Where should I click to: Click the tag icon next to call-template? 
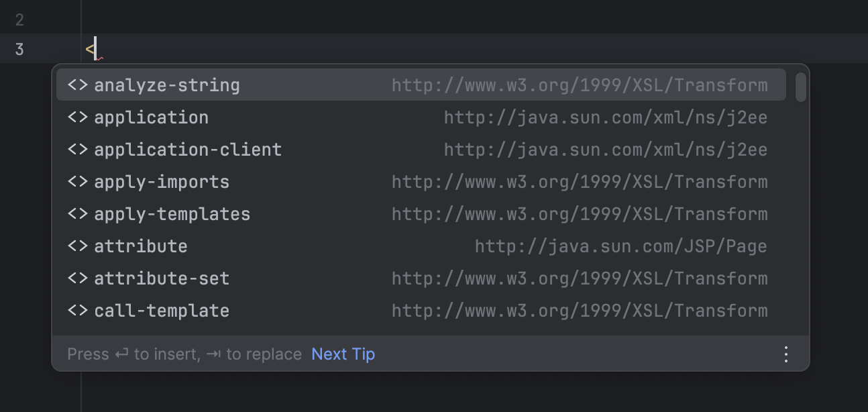click(76, 310)
